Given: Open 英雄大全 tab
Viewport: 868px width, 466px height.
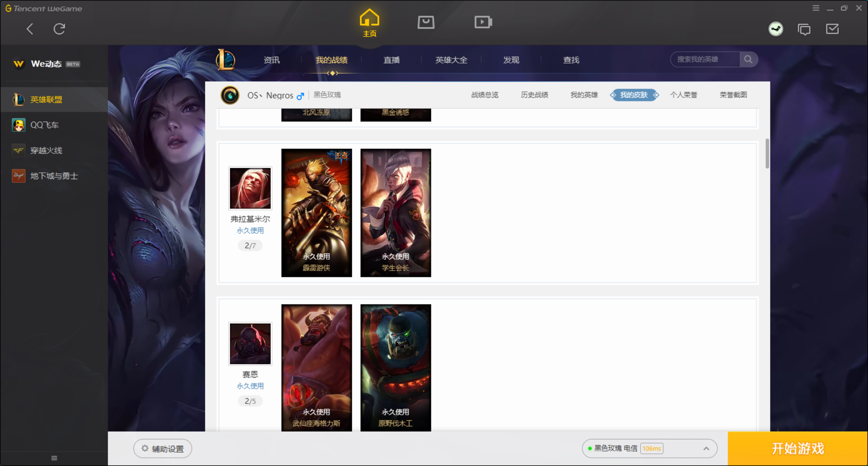Looking at the screenshot, I should point(451,60).
